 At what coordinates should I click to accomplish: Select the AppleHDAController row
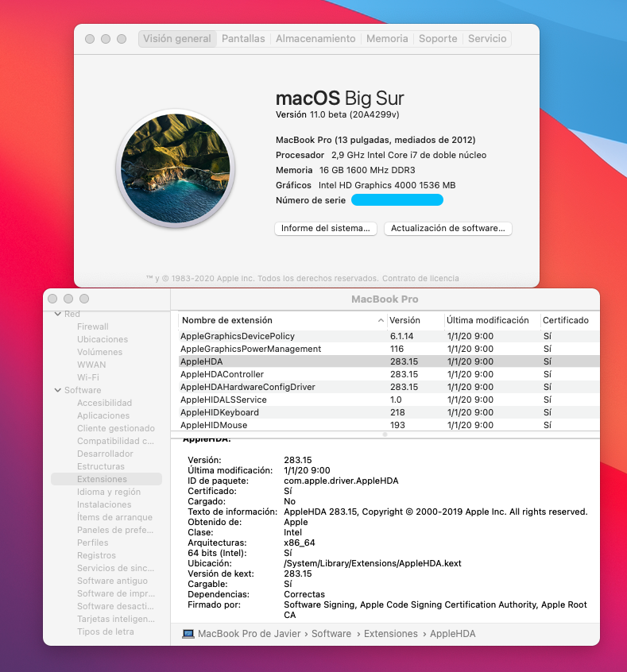coord(389,374)
